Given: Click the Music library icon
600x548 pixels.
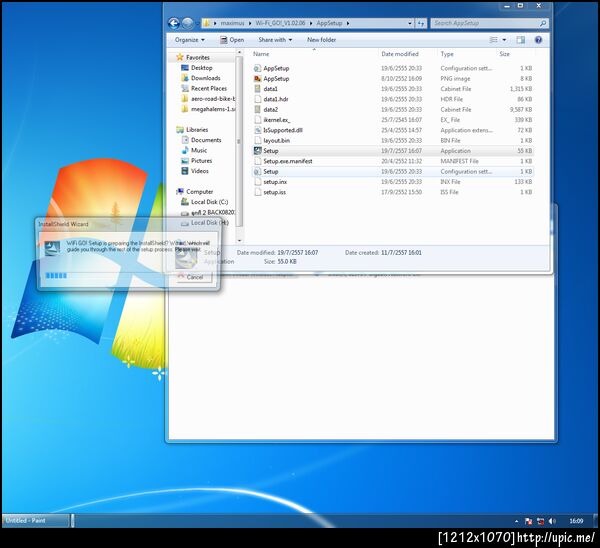Looking at the screenshot, I should tap(185, 150).
